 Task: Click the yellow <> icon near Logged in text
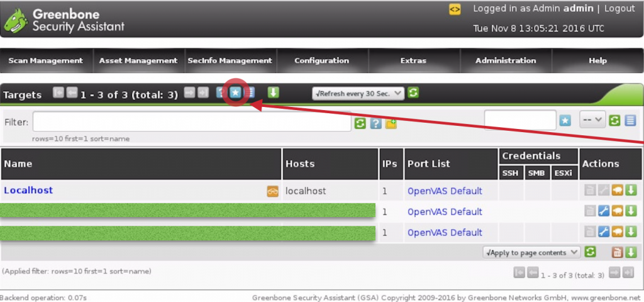pyautogui.click(x=455, y=9)
